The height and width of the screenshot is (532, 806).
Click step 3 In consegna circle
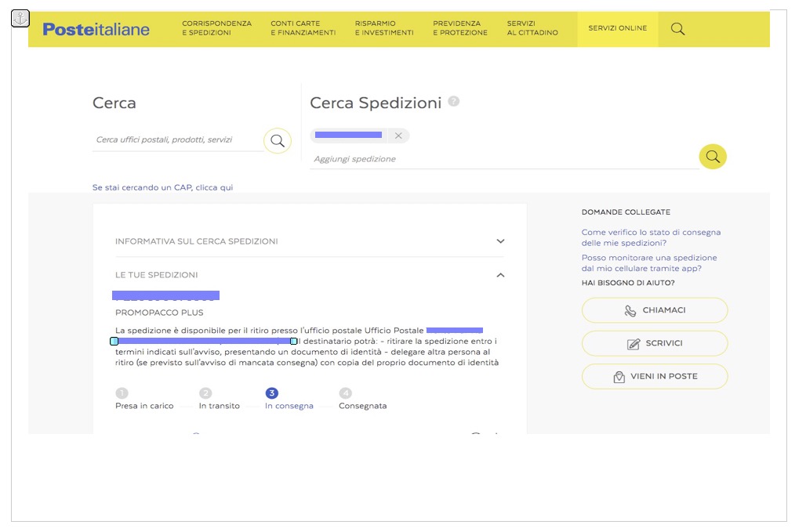(271, 393)
